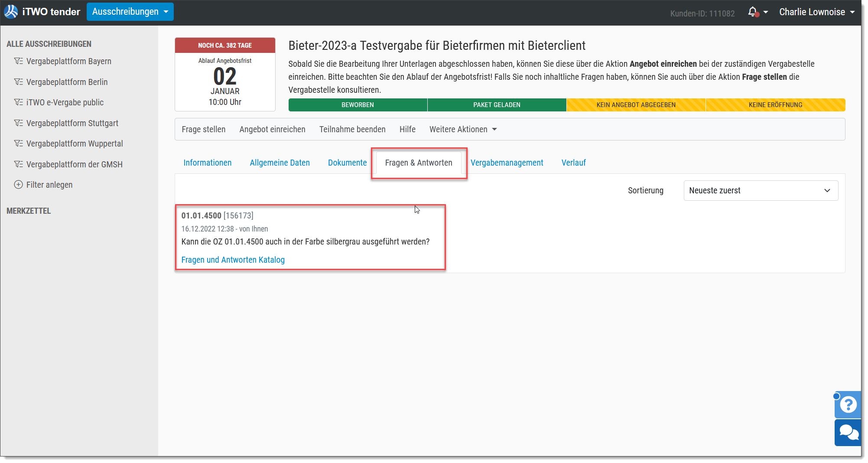Select Vergabeplattform Wuppertal in the sidebar
The height and width of the screenshot is (463, 868).
tap(75, 143)
